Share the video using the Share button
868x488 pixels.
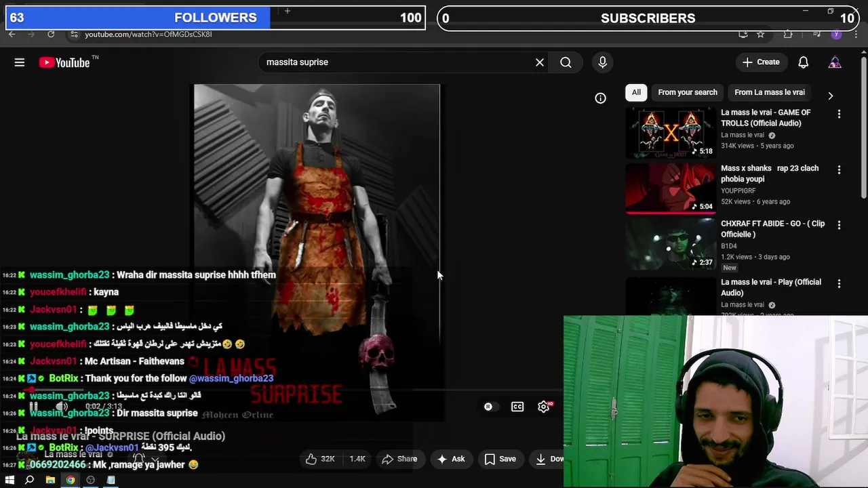click(399, 459)
